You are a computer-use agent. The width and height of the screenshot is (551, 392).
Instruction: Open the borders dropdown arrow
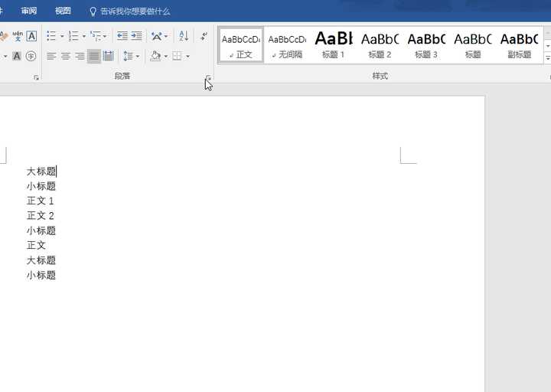[x=187, y=56]
